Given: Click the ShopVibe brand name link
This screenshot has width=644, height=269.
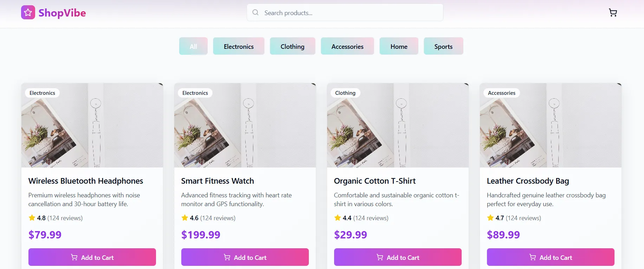Looking at the screenshot, I should coord(62,13).
